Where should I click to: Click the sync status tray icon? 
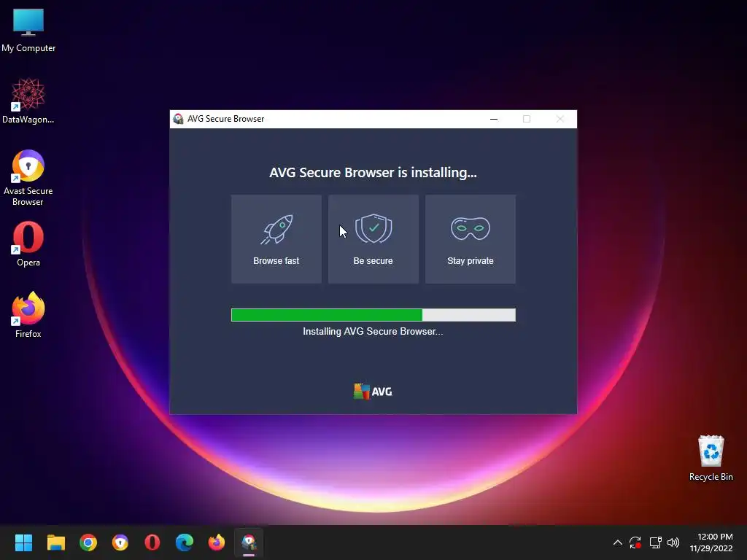click(635, 542)
